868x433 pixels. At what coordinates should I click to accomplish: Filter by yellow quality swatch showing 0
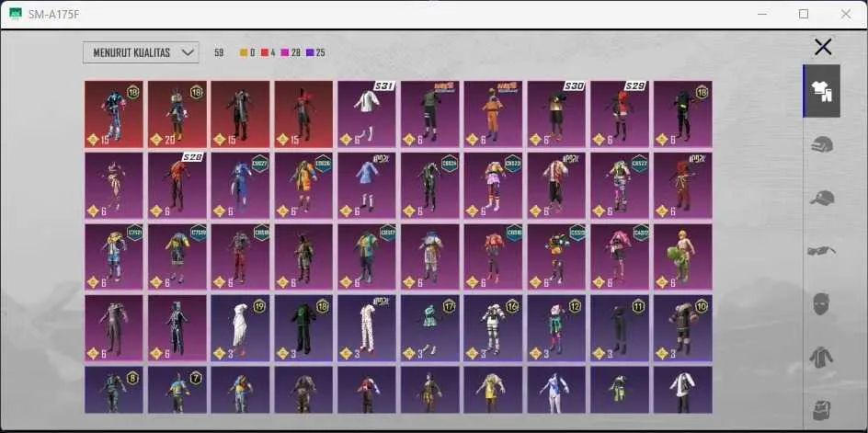[x=247, y=53]
